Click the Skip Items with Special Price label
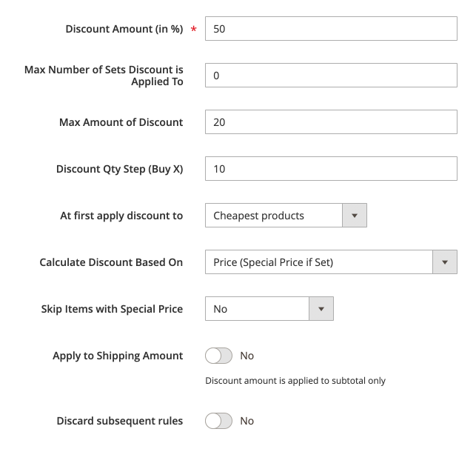This screenshot has width=476, height=449. click(112, 309)
